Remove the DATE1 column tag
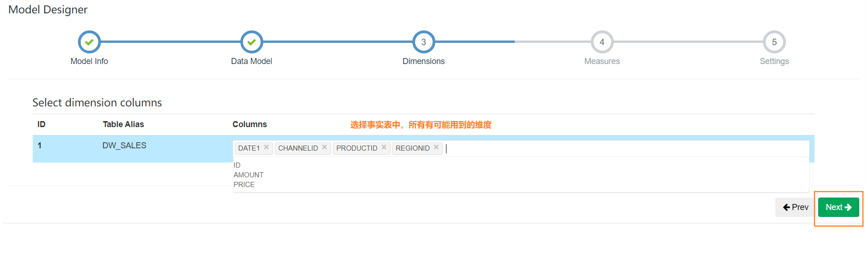The width and height of the screenshot is (868, 274). click(266, 147)
